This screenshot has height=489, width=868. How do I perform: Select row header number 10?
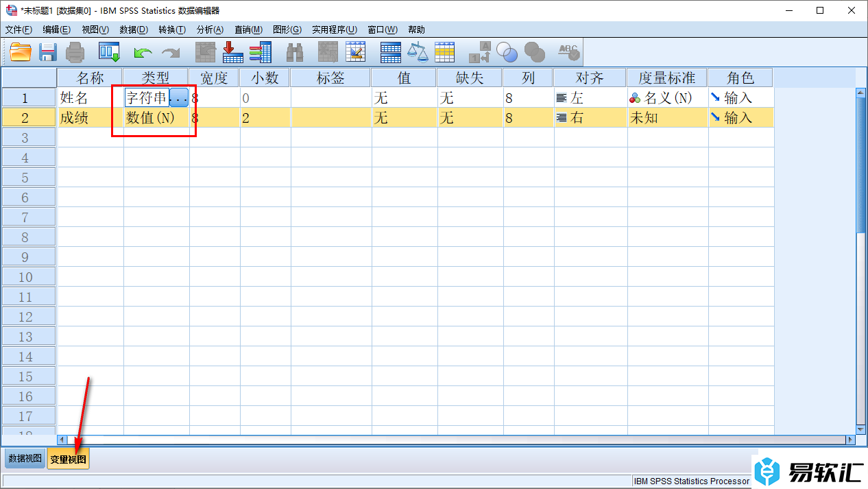pyautogui.click(x=29, y=277)
